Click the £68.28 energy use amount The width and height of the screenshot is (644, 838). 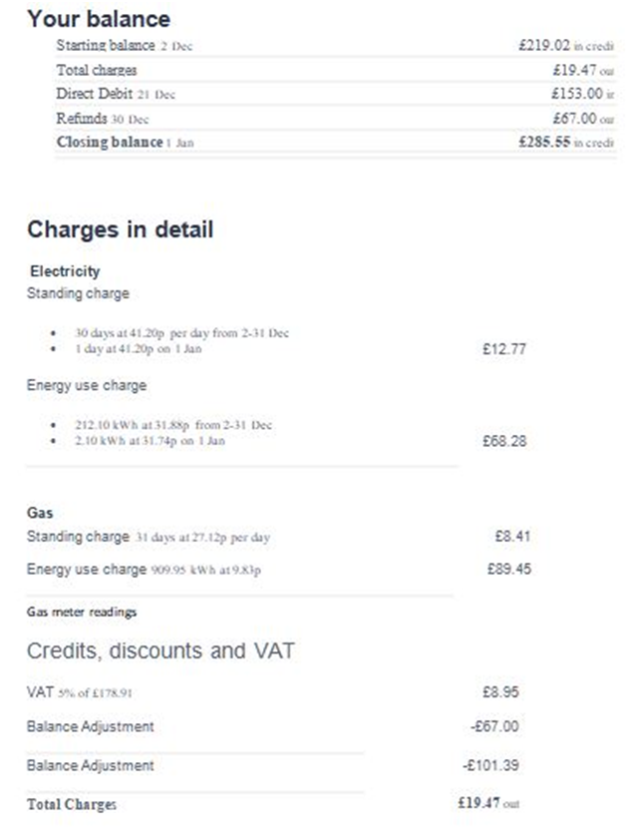tap(504, 441)
